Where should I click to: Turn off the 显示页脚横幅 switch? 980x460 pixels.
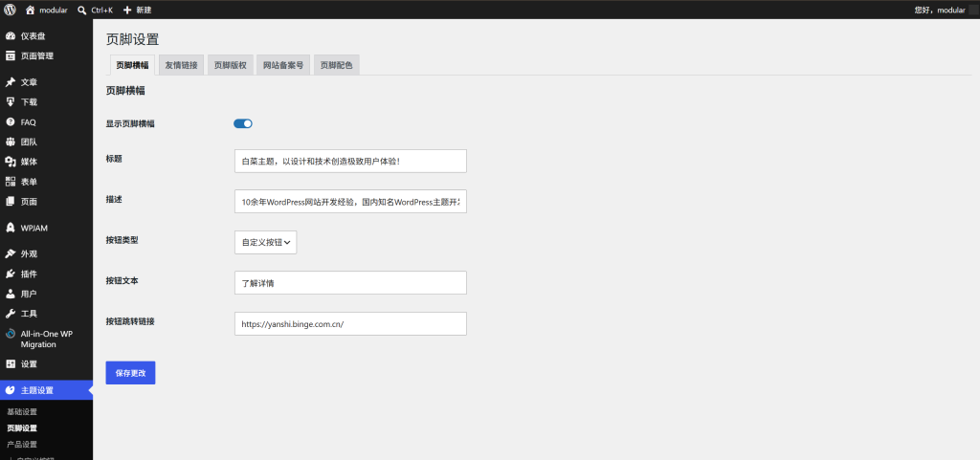click(x=242, y=123)
